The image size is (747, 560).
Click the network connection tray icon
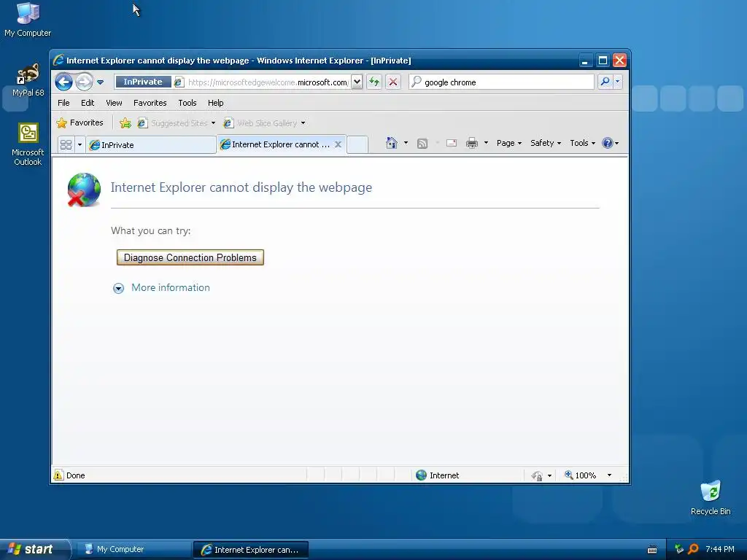click(x=679, y=549)
